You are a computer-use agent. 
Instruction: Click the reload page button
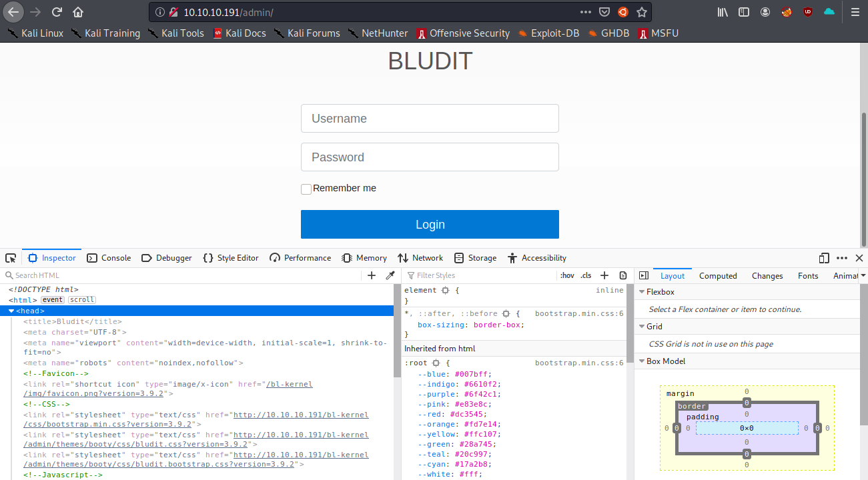coord(57,12)
